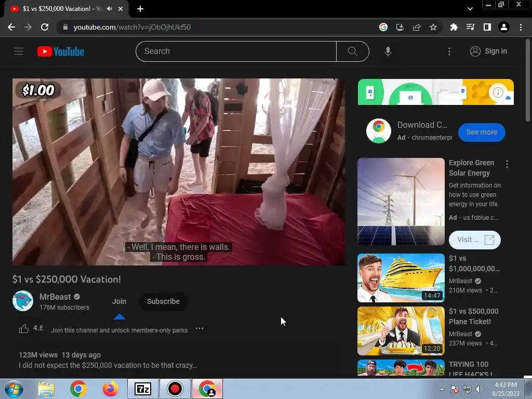The height and width of the screenshot is (399, 532).
Task: Click Explore Green Solar Energy title
Action: [x=472, y=168]
